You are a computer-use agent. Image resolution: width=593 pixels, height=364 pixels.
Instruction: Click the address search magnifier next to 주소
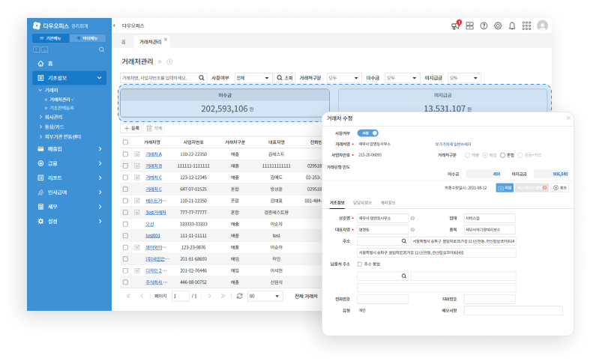404,241
